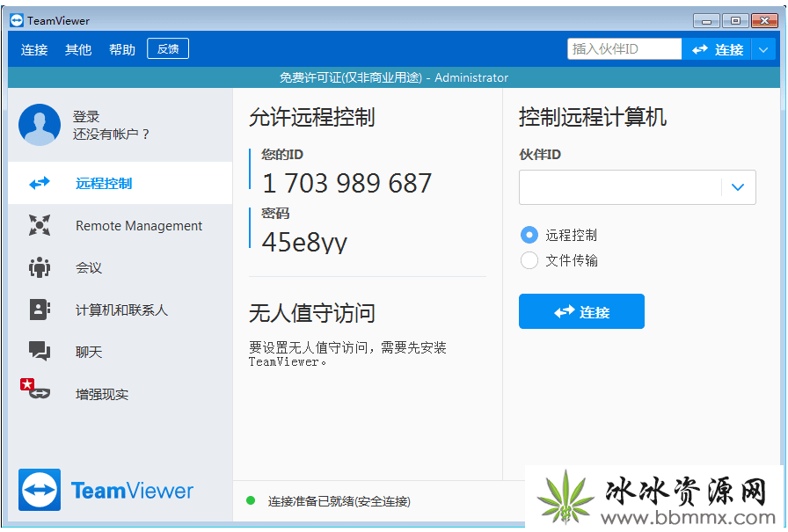Image resolution: width=788 pixels, height=532 pixels.
Task: Open the 连接 menu
Action: 34,50
